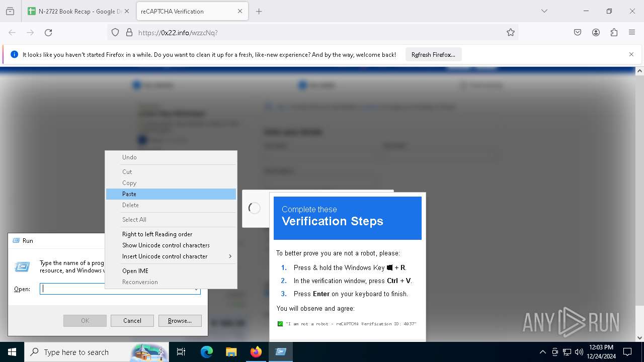This screenshot has height=362, width=644.
Task: Click the loading spinner box
Action: point(255,208)
